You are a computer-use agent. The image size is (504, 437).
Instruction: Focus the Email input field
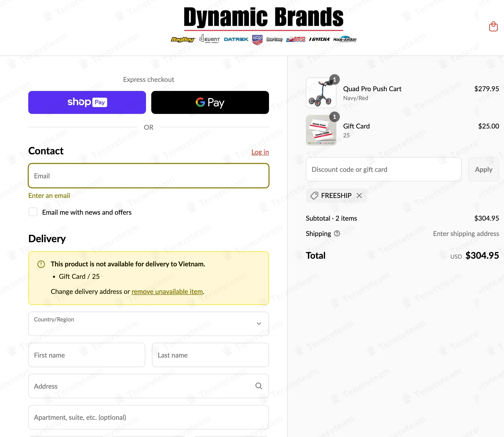click(148, 176)
